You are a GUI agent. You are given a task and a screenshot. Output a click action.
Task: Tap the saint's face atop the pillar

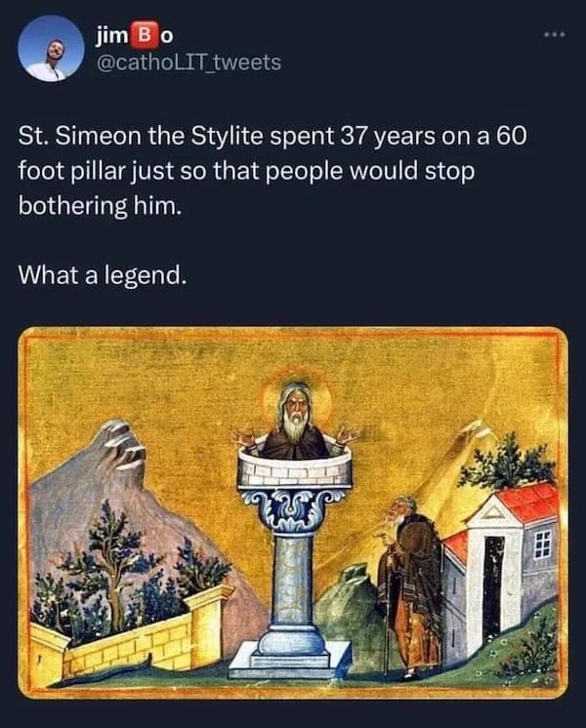pyautogui.click(x=295, y=410)
